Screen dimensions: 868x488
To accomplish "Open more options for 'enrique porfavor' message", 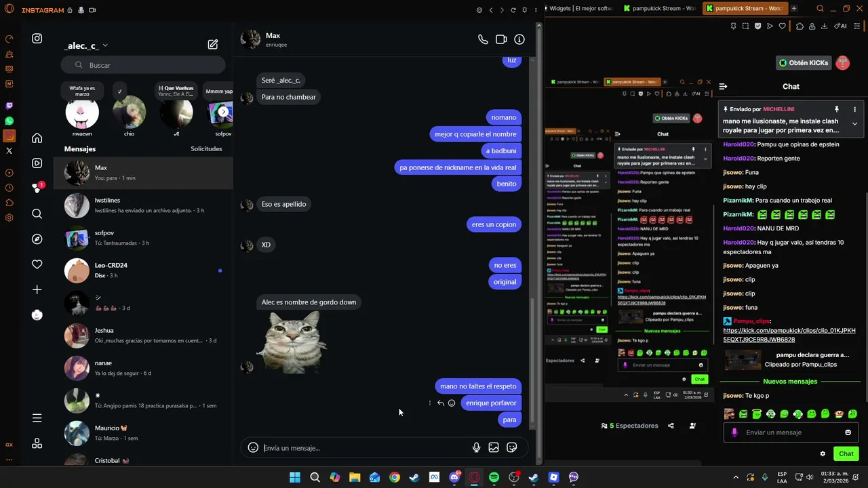I will (430, 403).
